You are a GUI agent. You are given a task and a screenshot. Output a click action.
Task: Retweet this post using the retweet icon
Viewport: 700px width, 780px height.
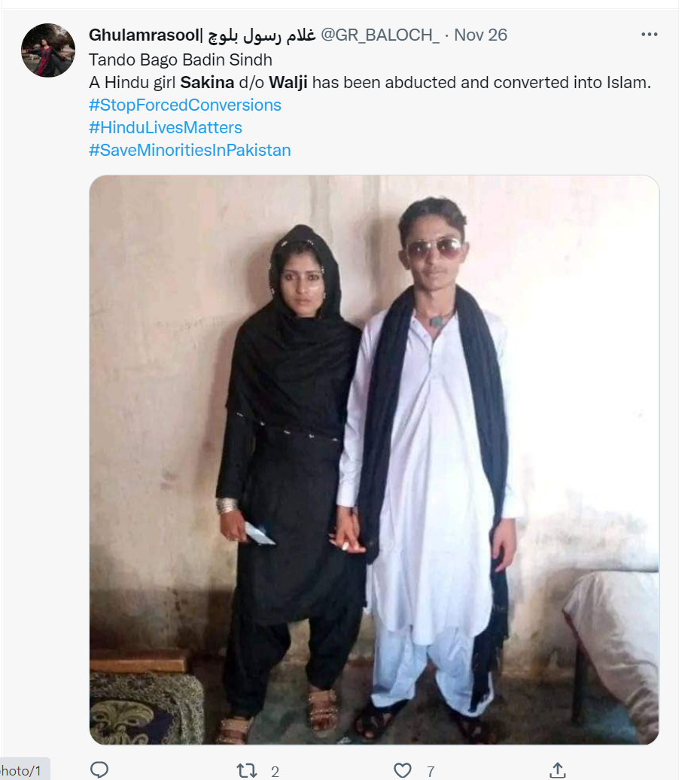tap(247, 770)
